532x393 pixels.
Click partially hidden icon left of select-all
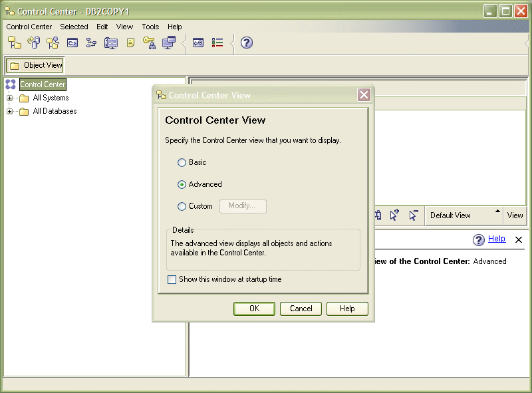pyautogui.click(x=378, y=215)
